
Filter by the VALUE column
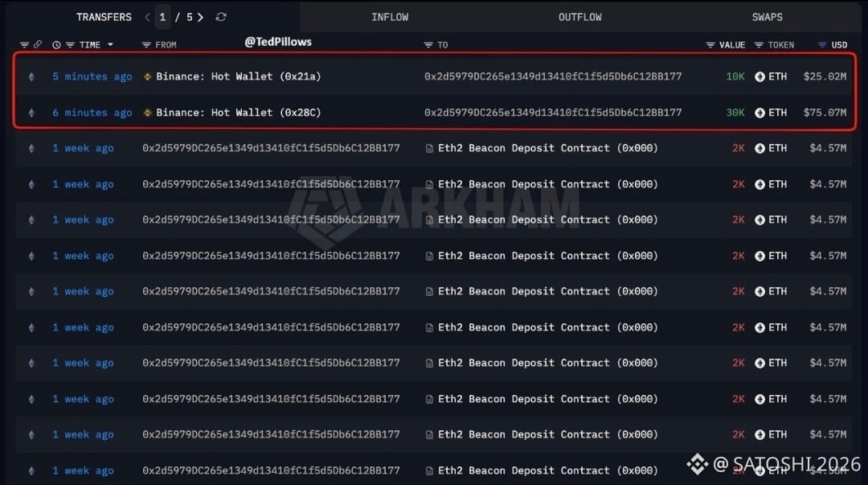click(710, 45)
